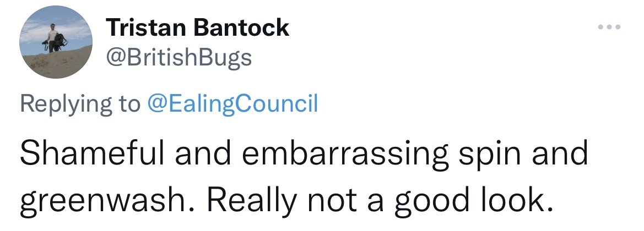Click the person in the avatar photo
This screenshot has height=231, width=644.
tap(55, 38)
